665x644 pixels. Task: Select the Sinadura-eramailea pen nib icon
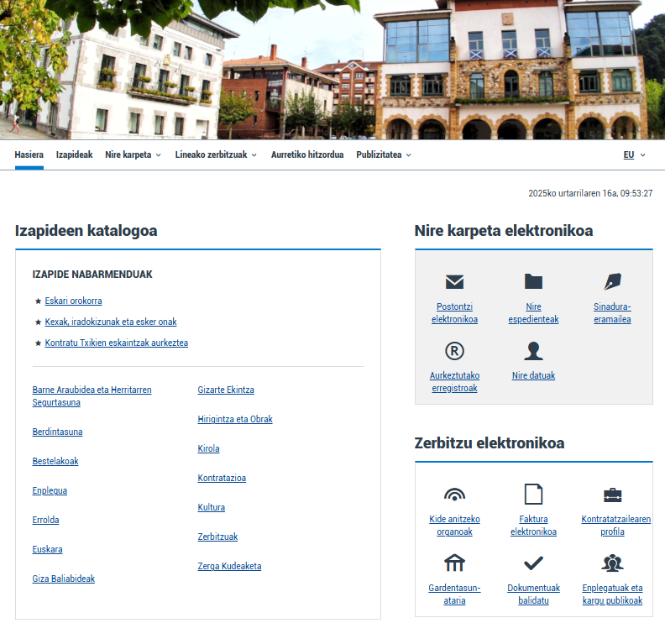[612, 281]
